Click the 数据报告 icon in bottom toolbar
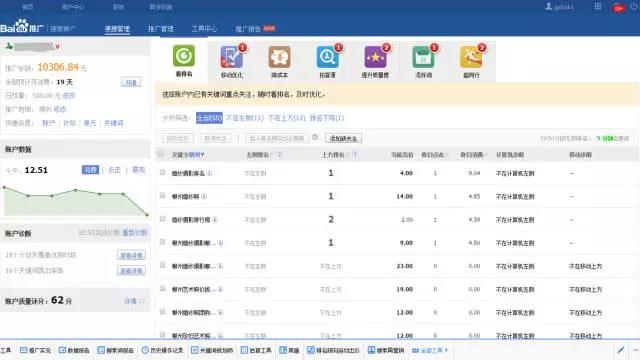The height and width of the screenshot is (360, 640). click(x=62, y=350)
